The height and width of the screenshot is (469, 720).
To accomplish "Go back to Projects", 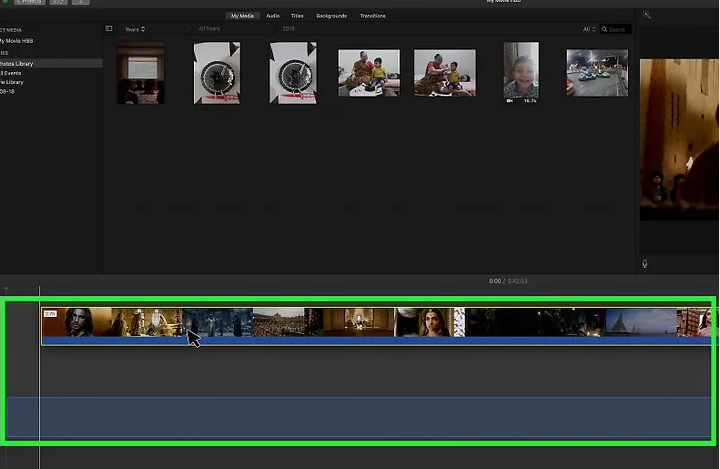I will 30,2.
